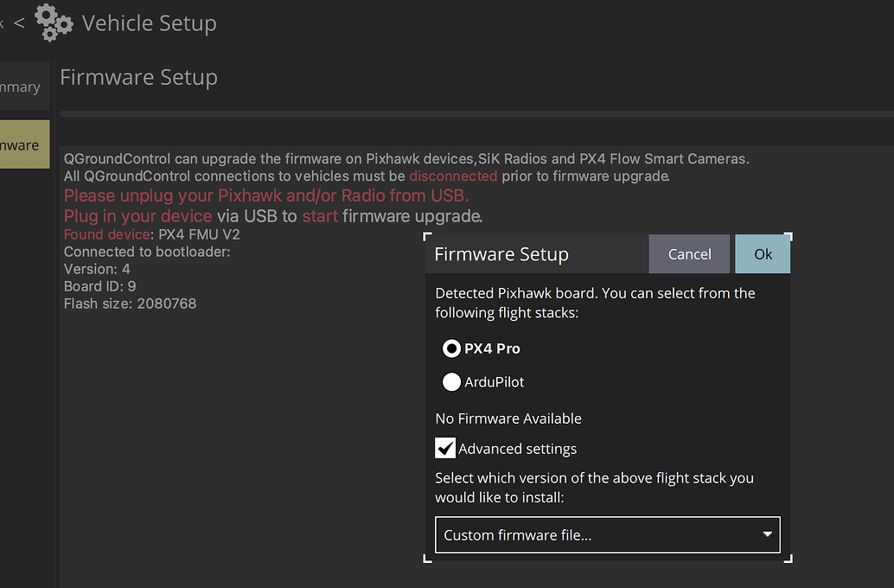Confirm firmware choice with Ok

click(x=763, y=253)
